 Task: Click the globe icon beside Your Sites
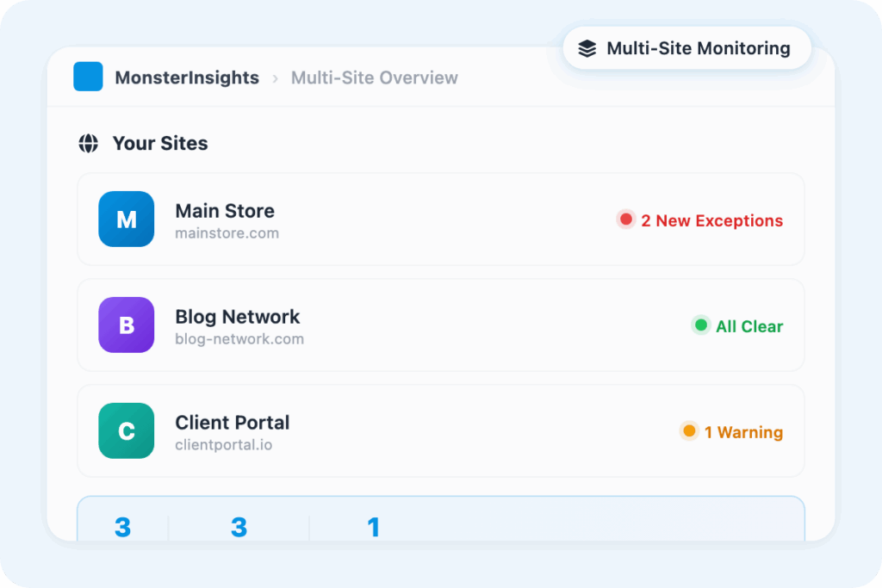tap(88, 143)
